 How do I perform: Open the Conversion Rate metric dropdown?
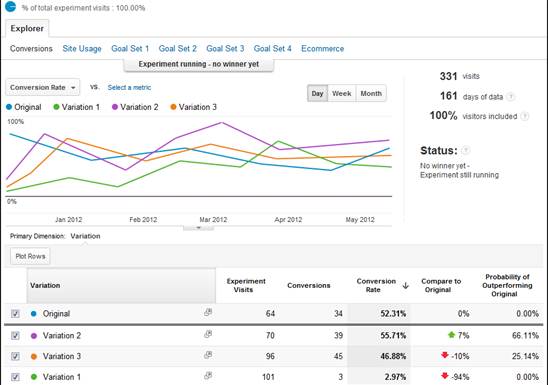click(43, 87)
